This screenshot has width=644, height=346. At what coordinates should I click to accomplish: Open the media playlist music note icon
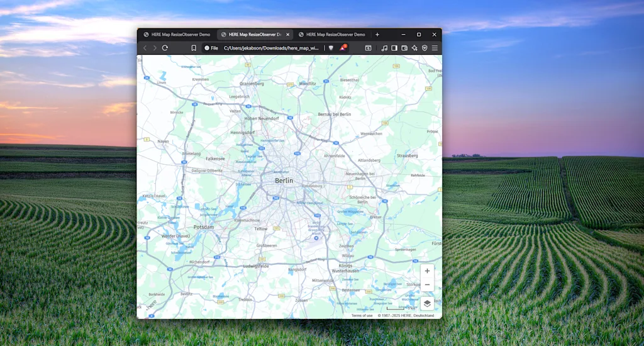pos(384,48)
